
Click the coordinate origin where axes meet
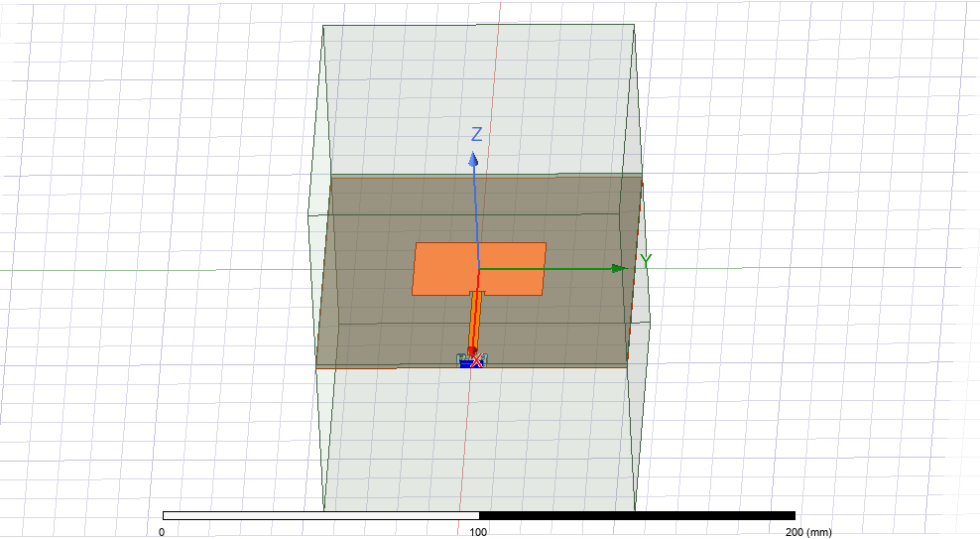tap(479, 269)
